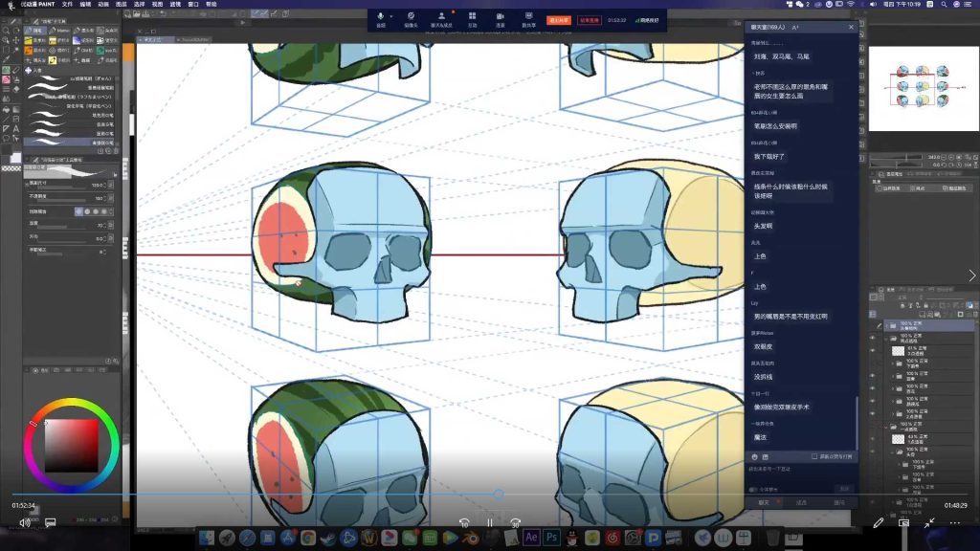Click the microphone icon in meeting bar
Viewport: 980px width, 551px height.
click(380, 16)
